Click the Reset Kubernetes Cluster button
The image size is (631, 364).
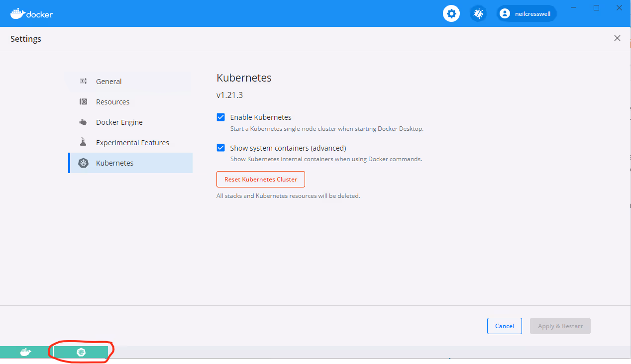click(x=261, y=180)
